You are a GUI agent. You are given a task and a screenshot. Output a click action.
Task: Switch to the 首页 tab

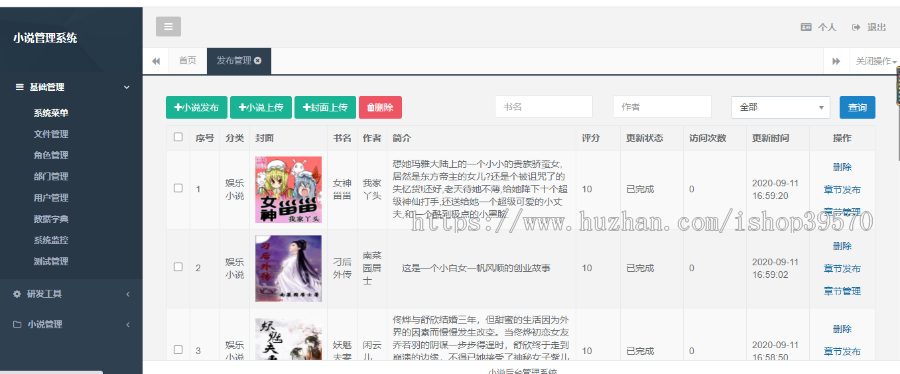(x=187, y=61)
